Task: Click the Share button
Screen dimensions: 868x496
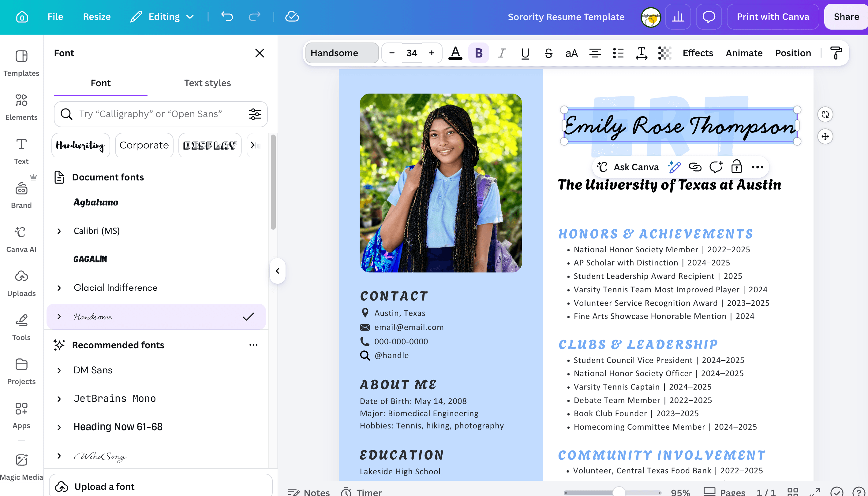Action: [x=846, y=17]
